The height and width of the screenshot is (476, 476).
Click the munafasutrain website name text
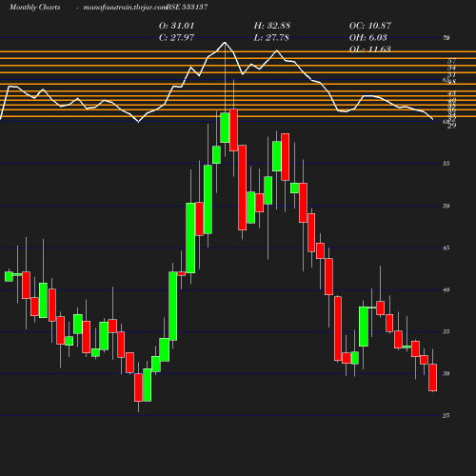tap(125, 7)
